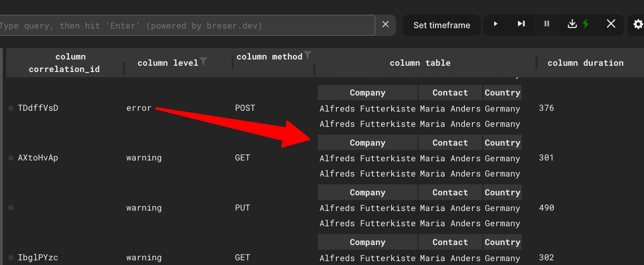Click the play button in the toolbar
This screenshot has height=265, width=644.
point(495,24)
